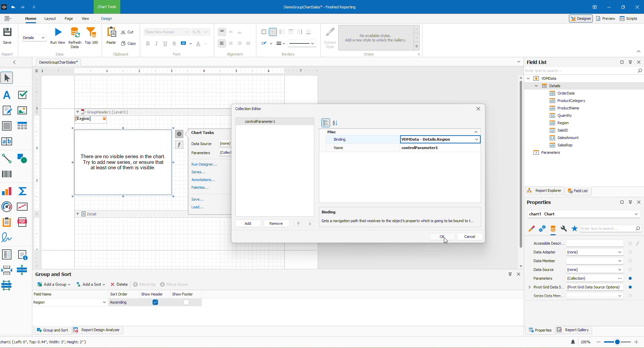The height and width of the screenshot is (348, 644).
Task: Switch to the Report Explorer tab
Action: click(x=544, y=191)
